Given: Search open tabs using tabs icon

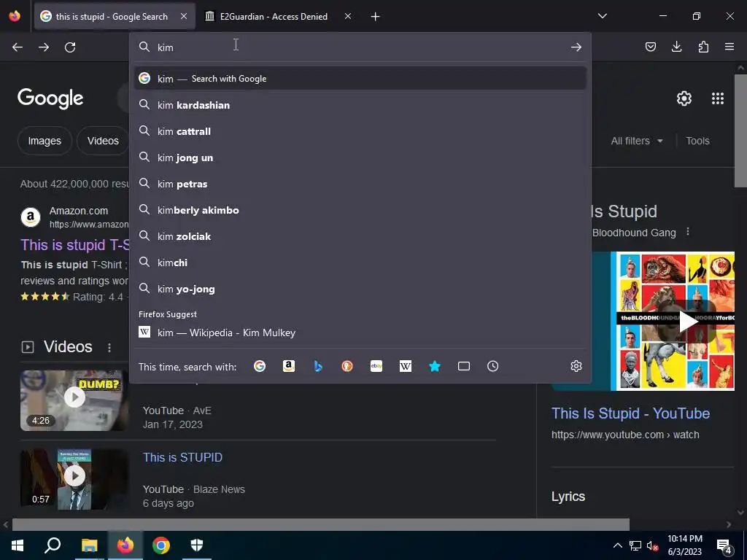Looking at the screenshot, I should (463, 366).
